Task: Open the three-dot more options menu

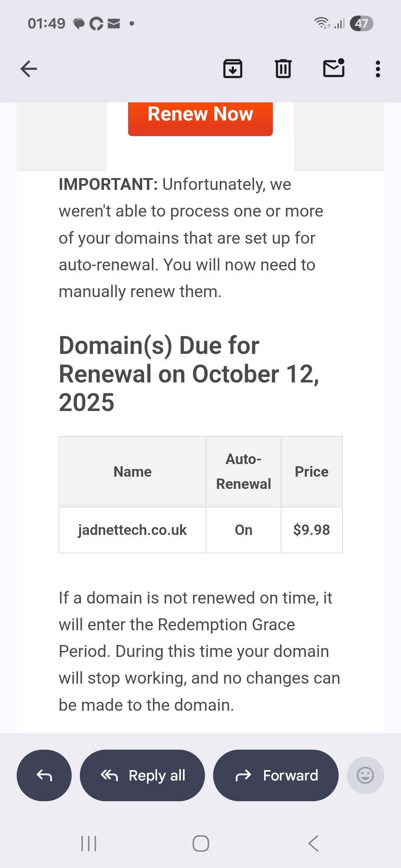Action: pyautogui.click(x=378, y=69)
